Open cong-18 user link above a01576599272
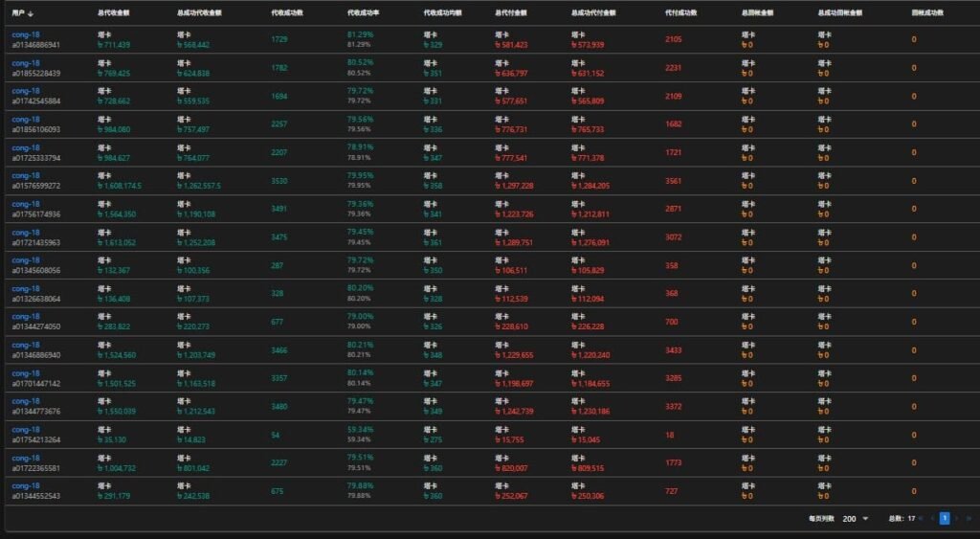 pyautogui.click(x=26, y=176)
